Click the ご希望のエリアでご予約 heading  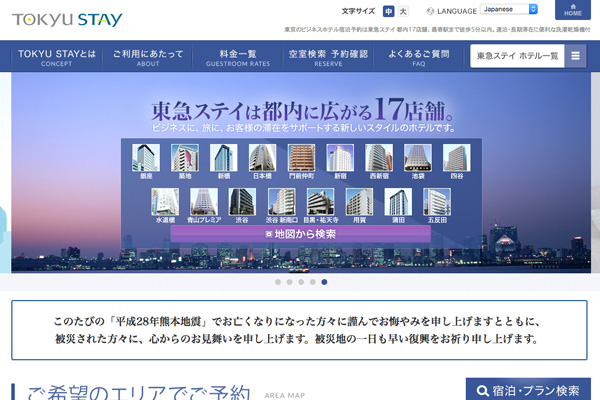(139, 392)
